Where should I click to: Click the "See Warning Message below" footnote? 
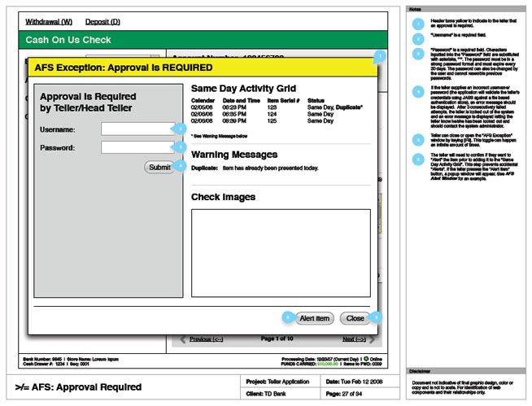click(219, 136)
